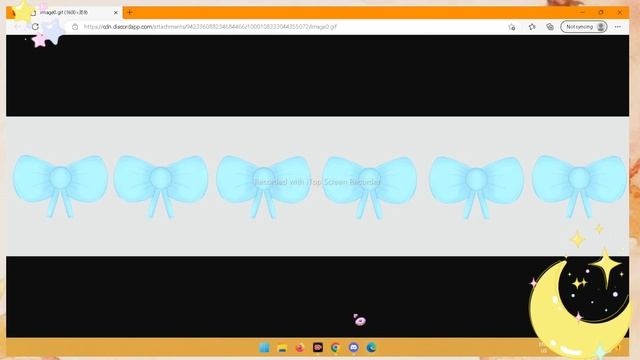Open the browser Settings and more menu

click(618, 27)
